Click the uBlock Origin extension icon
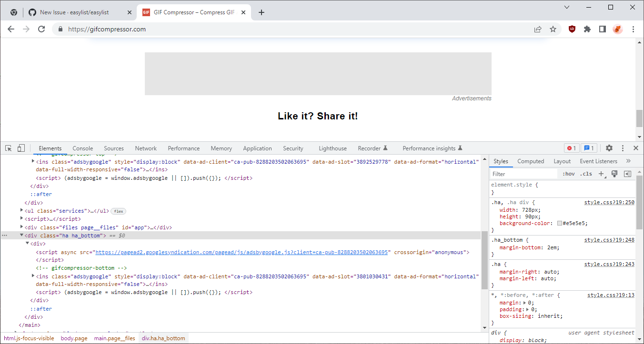This screenshot has width=644, height=344. (x=572, y=29)
